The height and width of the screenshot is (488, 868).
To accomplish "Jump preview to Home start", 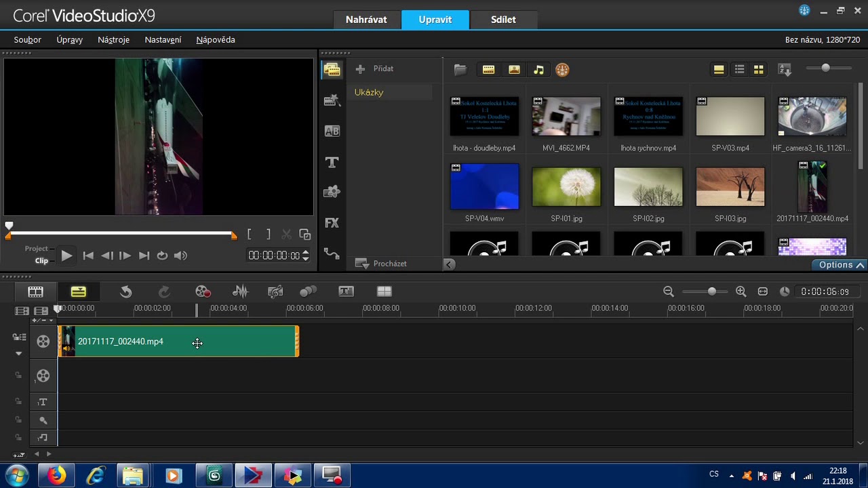I will tap(88, 256).
